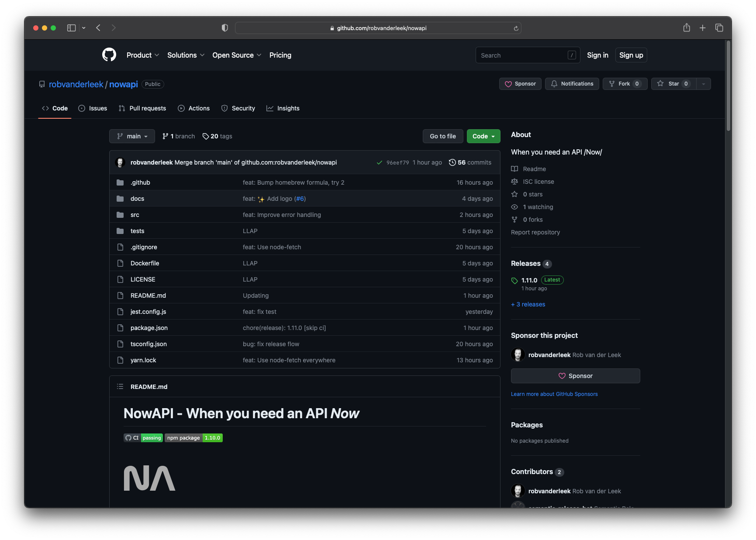
Task: Show the Safari tab overview
Action: point(719,28)
